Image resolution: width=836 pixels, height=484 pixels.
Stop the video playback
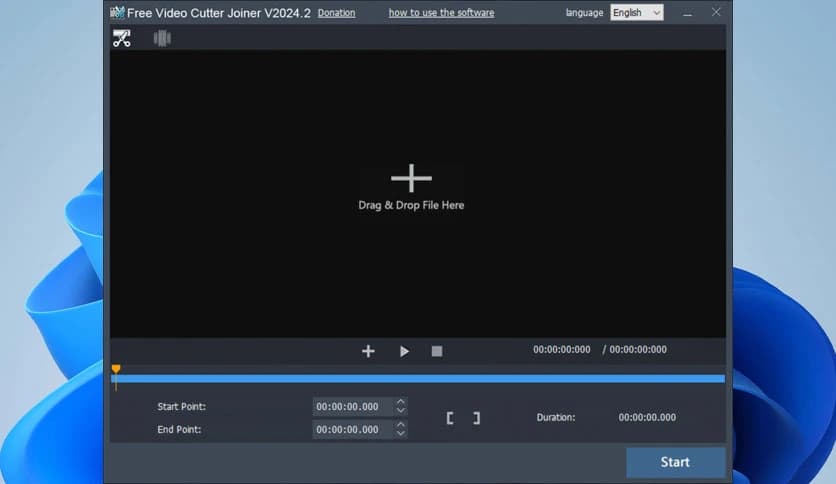437,351
